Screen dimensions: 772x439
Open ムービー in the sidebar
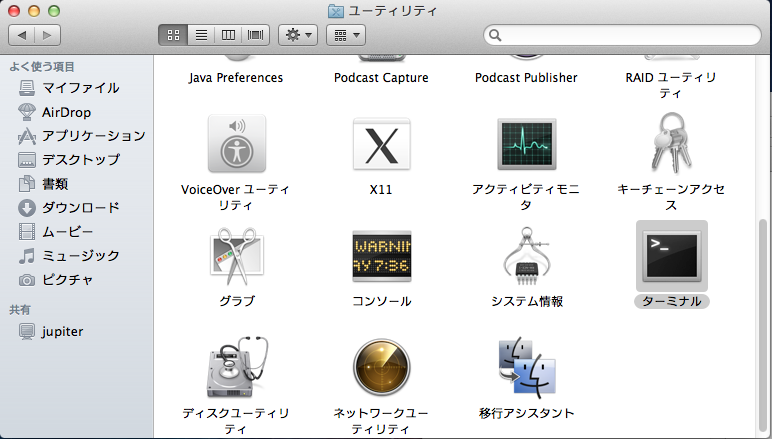coord(77,232)
